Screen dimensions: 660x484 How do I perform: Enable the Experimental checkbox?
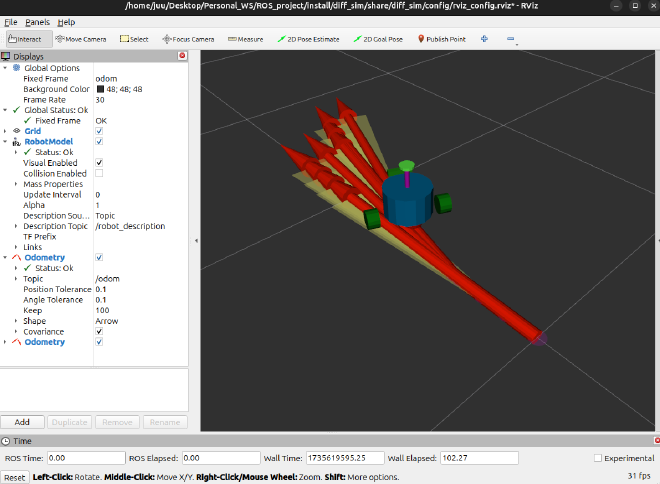[598, 458]
